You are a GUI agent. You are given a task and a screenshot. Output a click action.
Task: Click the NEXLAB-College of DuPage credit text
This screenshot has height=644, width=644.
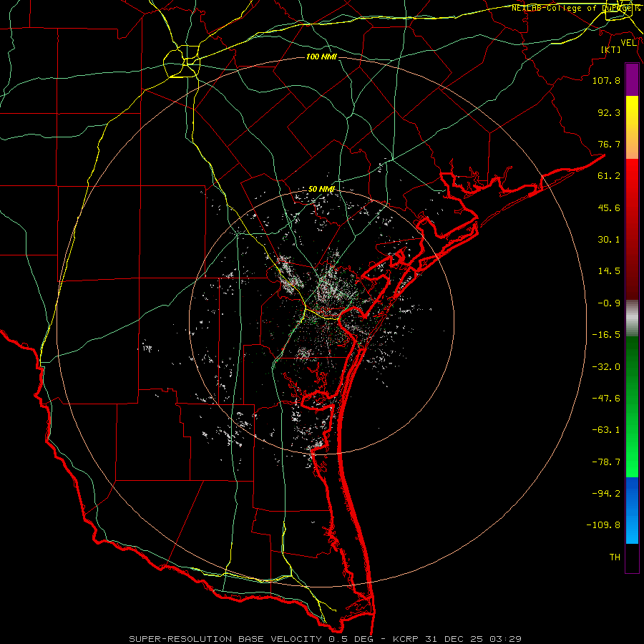point(575,8)
